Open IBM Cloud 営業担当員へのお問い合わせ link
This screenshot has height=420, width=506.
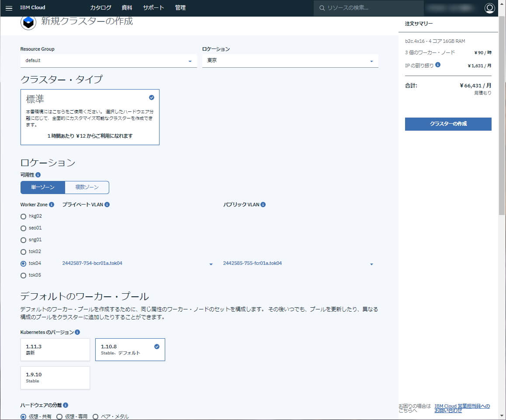pos(462,408)
